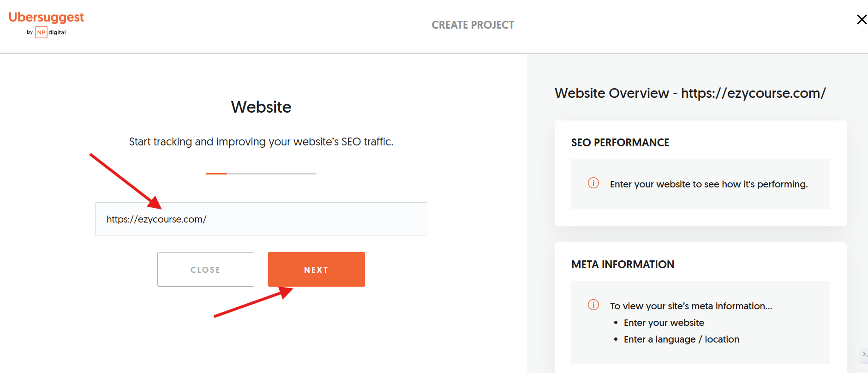Click the orange progress step indicator
The height and width of the screenshot is (373, 868).
(x=216, y=174)
